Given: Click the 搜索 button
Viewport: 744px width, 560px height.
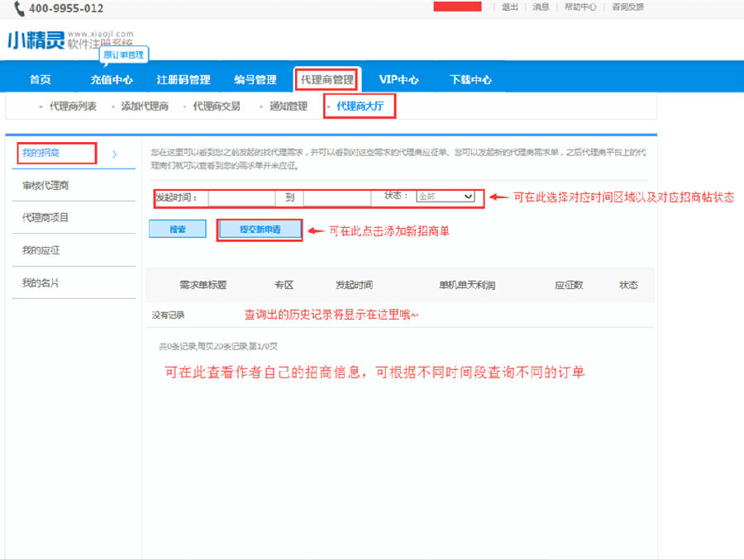Looking at the screenshot, I should pos(178,229).
